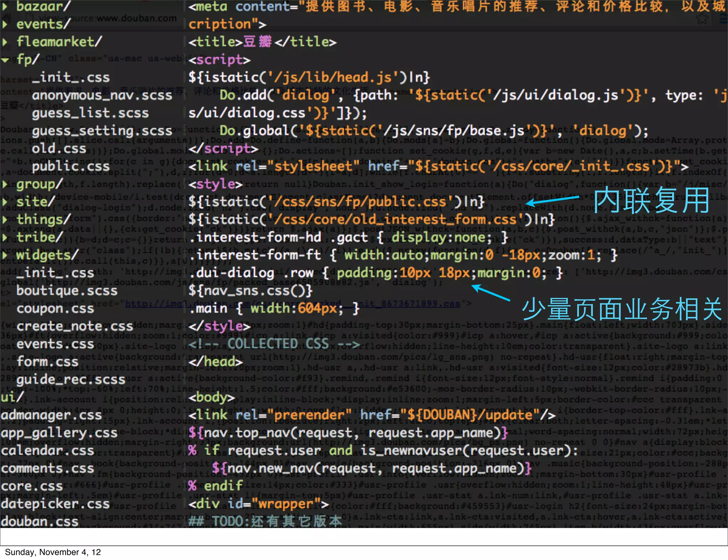The width and height of the screenshot is (728, 560).
Task: Click the COLLECTED CSS comment line
Action: coord(274,344)
